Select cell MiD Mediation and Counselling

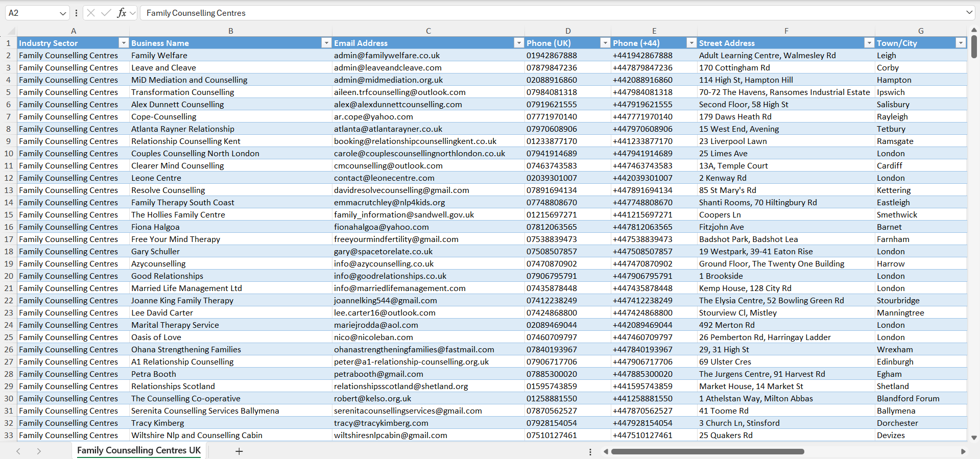[x=231, y=80]
